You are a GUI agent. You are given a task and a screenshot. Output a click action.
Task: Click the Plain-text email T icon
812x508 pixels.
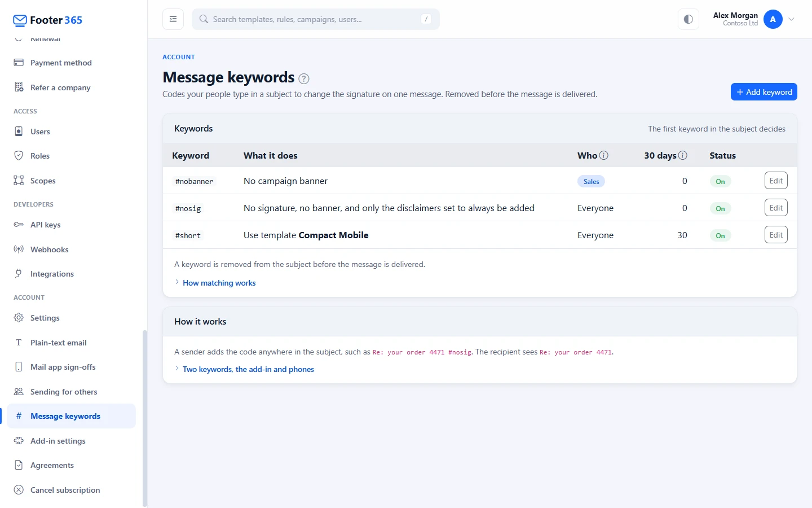[x=19, y=343]
